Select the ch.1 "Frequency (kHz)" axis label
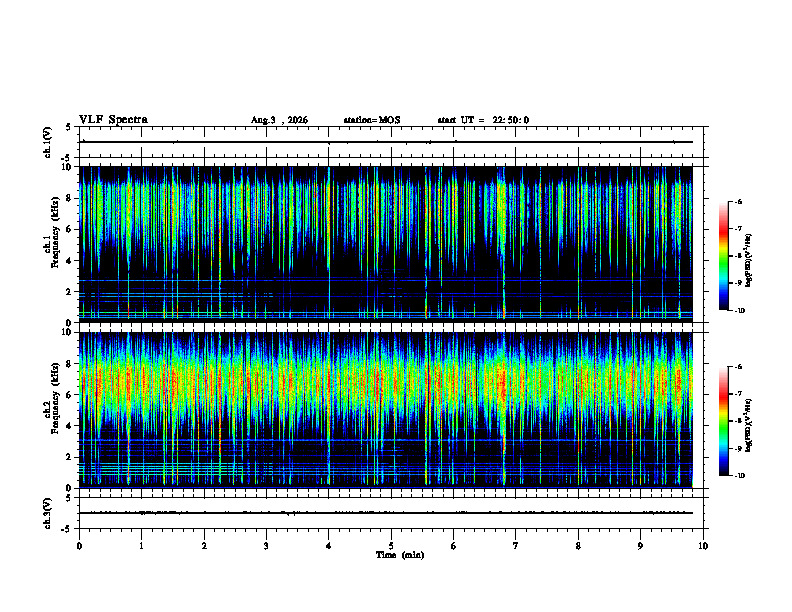The height and width of the screenshot is (612, 792). pyautogui.click(x=55, y=232)
